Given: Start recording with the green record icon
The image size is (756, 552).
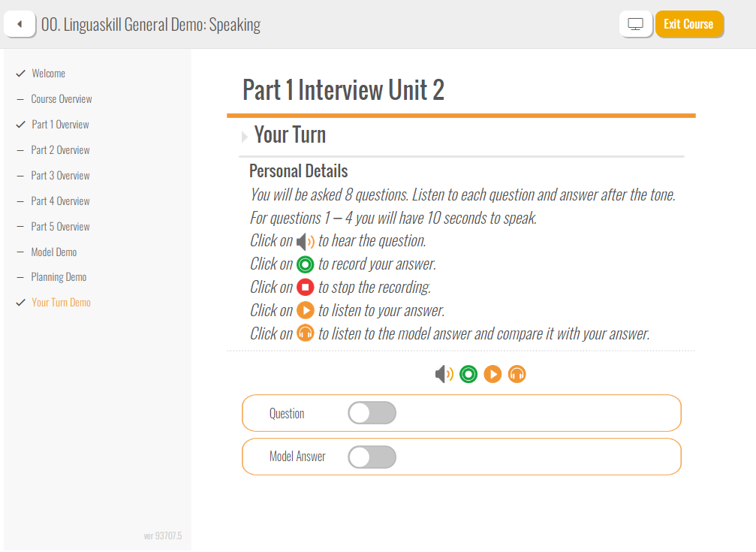Looking at the screenshot, I should pyautogui.click(x=468, y=375).
